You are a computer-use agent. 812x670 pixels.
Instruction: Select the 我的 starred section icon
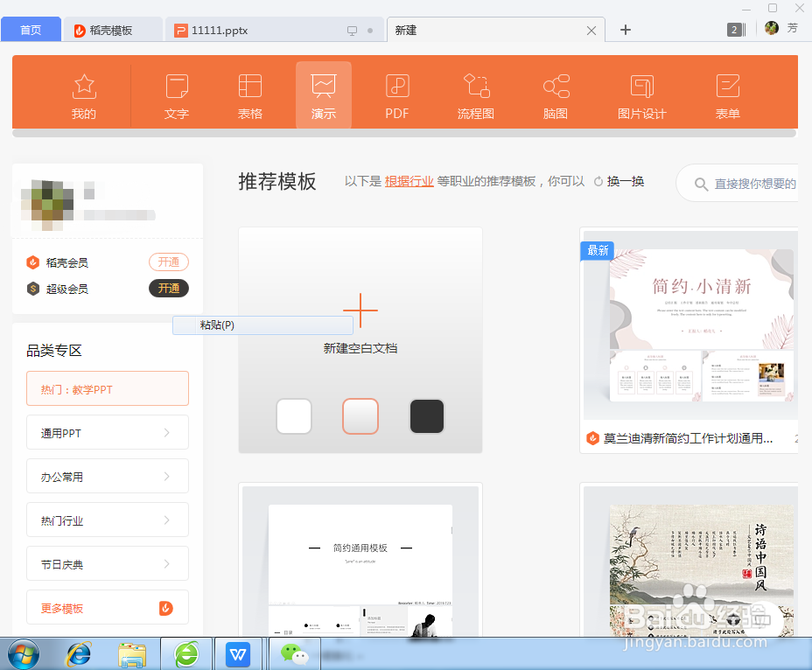83,94
